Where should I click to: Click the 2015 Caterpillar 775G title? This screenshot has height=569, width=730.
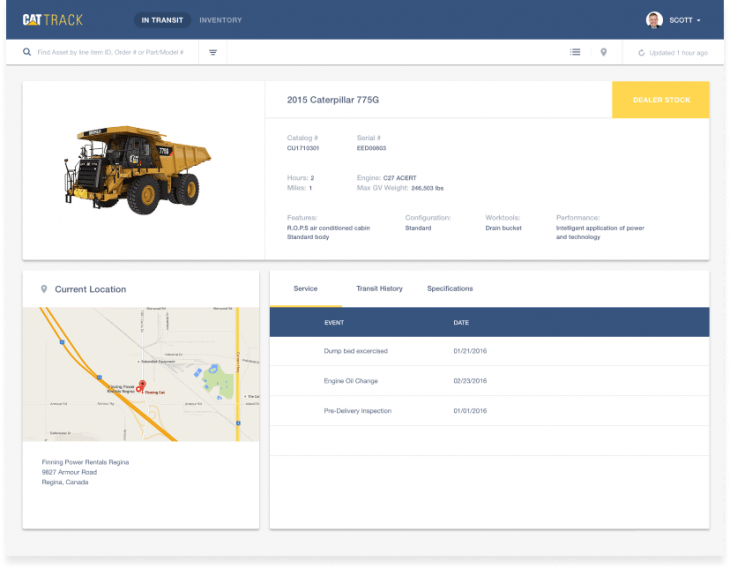pyautogui.click(x=333, y=100)
